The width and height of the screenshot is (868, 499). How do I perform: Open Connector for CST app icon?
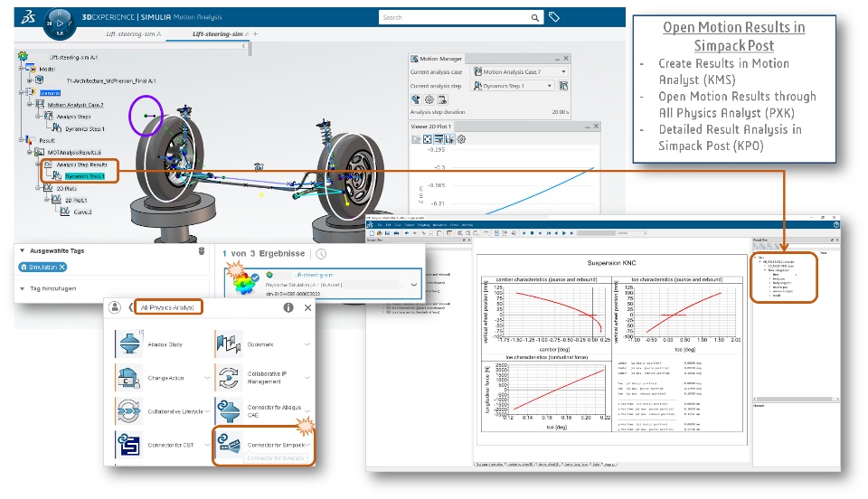pyautogui.click(x=128, y=445)
